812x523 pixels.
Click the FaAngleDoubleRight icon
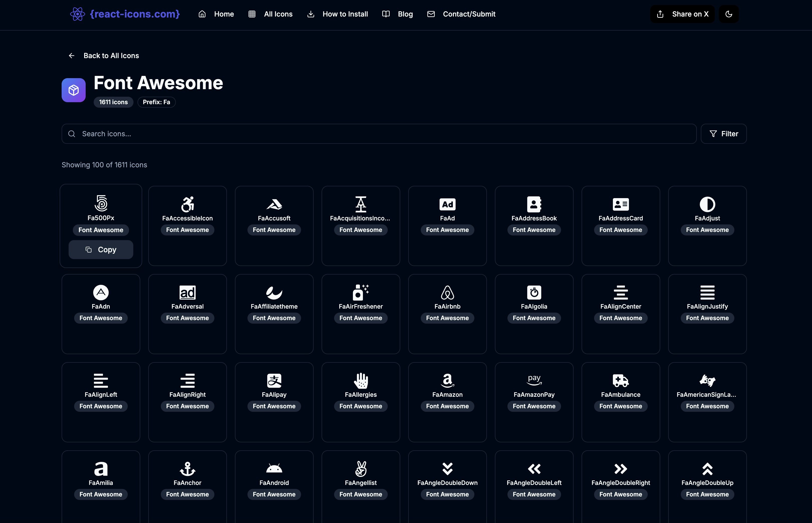pyautogui.click(x=620, y=469)
